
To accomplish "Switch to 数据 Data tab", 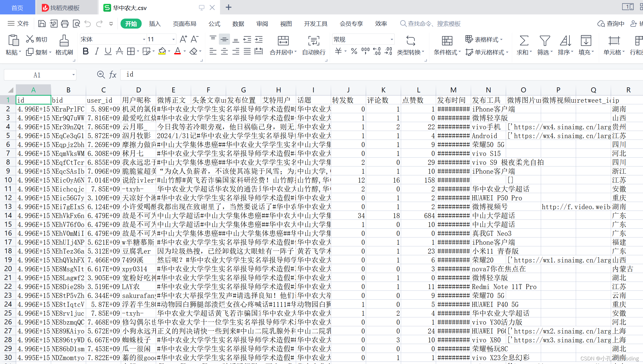I will (238, 24).
